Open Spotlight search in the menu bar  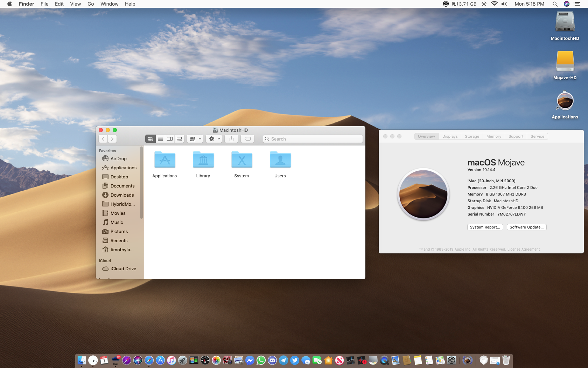tap(555, 4)
